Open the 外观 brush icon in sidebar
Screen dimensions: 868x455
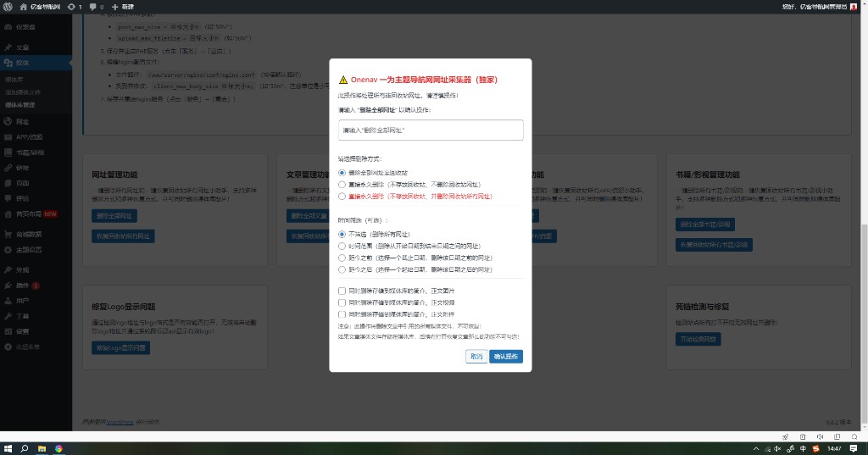tap(8, 270)
